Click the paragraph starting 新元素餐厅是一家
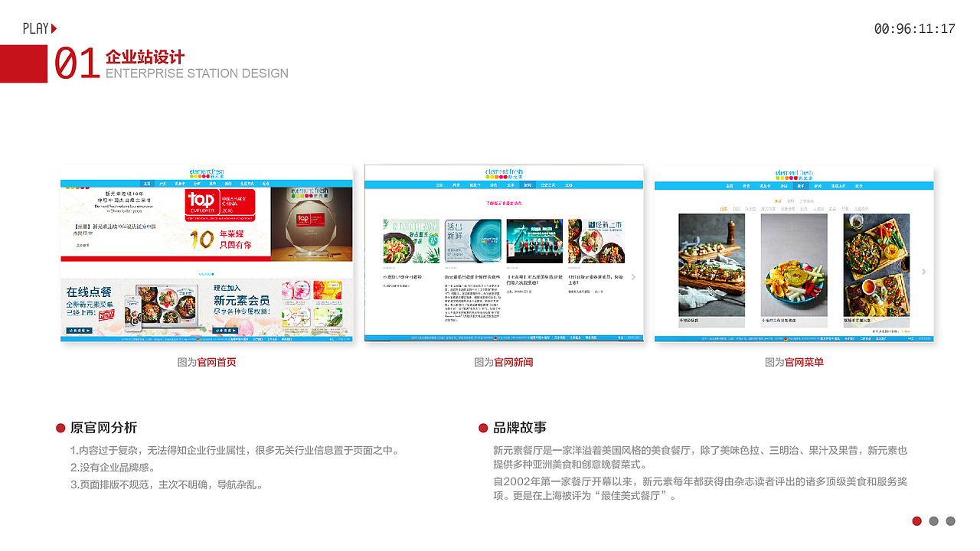This screenshot has width=980, height=551. [701, 458]
